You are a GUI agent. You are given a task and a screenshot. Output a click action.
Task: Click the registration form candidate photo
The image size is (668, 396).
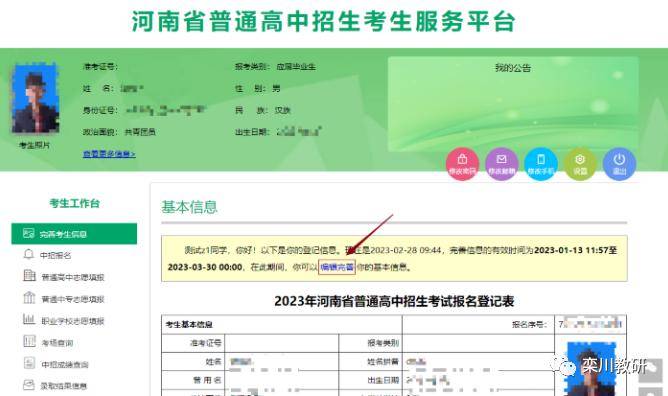(592, 369)
